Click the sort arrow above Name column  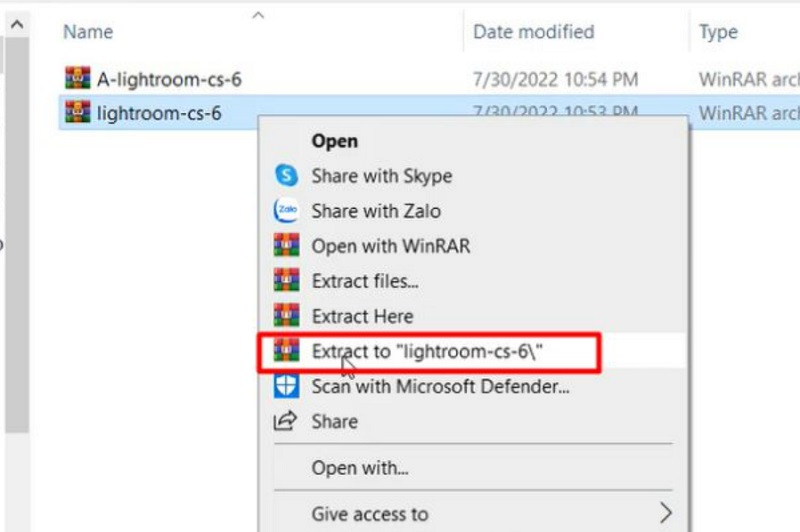point(259,15)
